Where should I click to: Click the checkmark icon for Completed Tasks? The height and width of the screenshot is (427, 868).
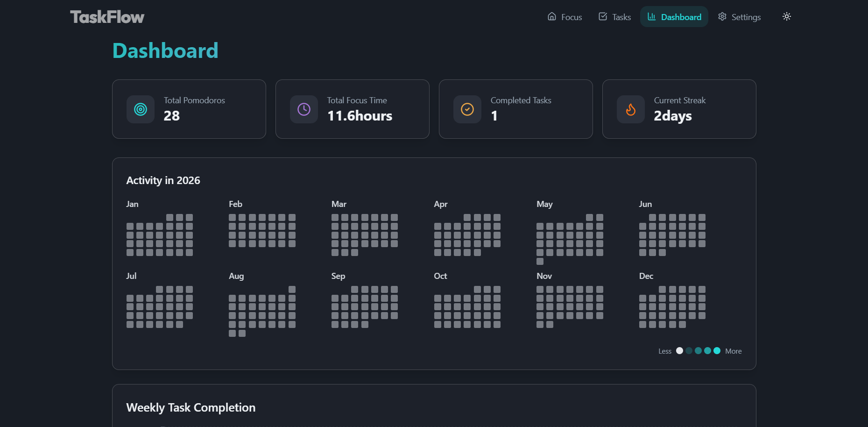pyautogui.click(x=467, y=109)
